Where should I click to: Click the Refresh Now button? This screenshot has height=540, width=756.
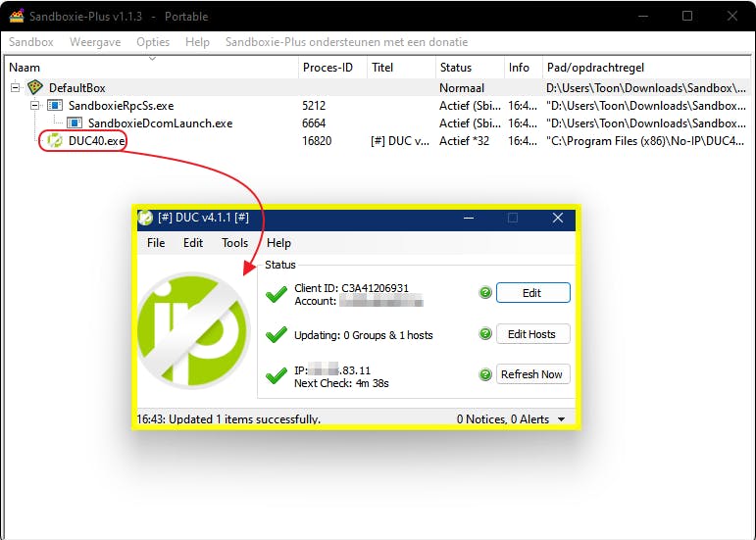coord(532,374)
